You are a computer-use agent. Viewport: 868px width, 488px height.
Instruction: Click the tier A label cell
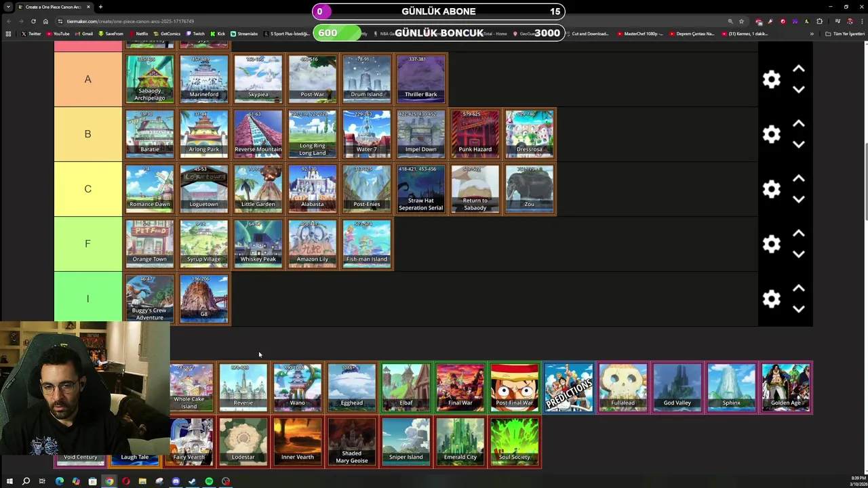point(87,79)
